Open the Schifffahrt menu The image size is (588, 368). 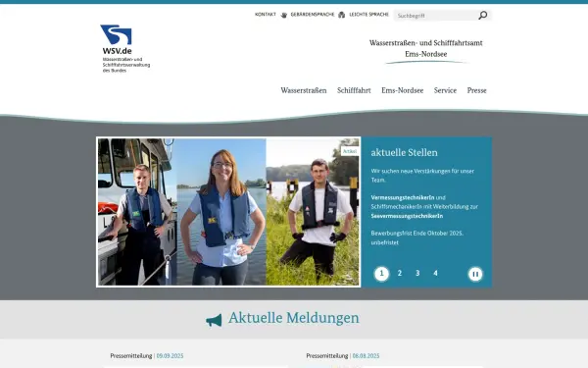[x=354, y=90]
